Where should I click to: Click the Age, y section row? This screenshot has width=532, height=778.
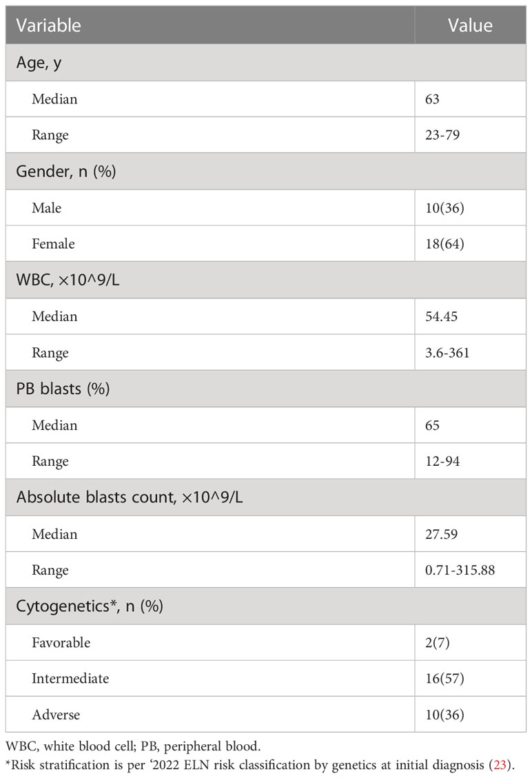266,63
